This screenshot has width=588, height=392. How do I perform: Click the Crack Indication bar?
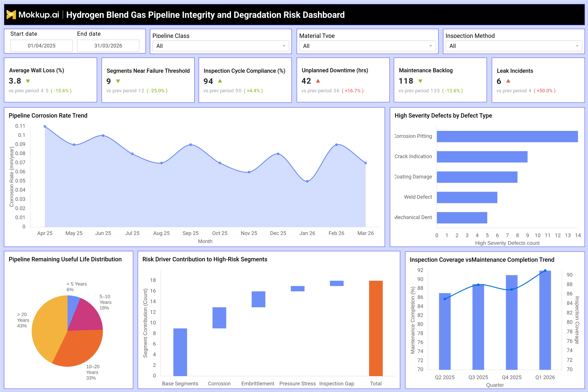click(x=482, y=157)
